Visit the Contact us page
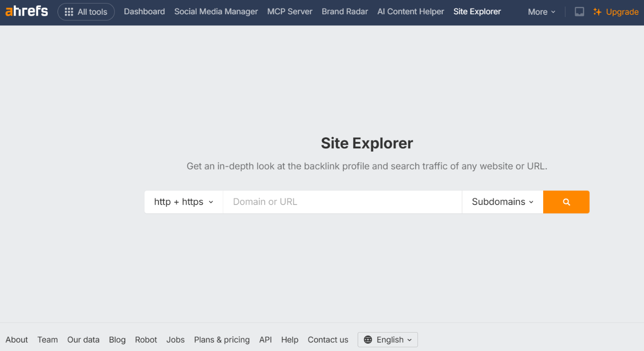 (328, 339)
